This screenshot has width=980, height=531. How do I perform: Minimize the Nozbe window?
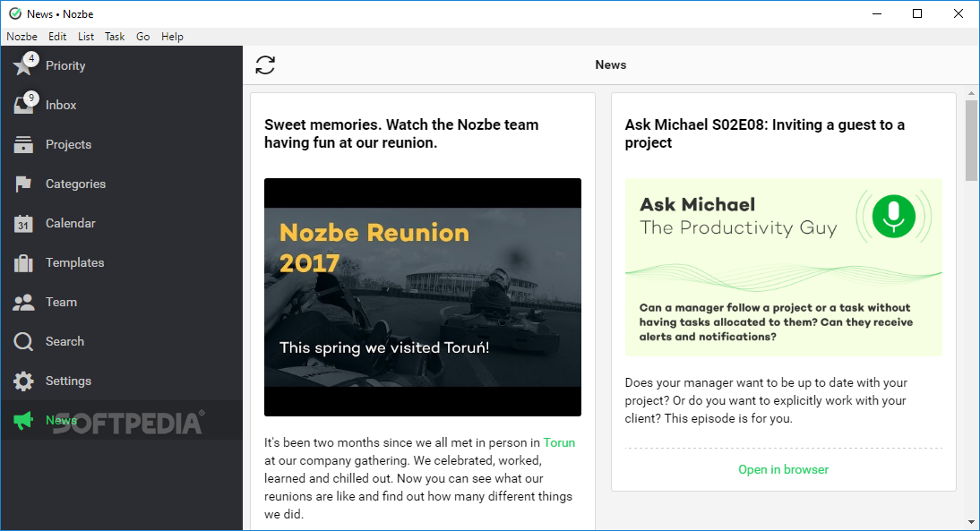click(877, 13)
